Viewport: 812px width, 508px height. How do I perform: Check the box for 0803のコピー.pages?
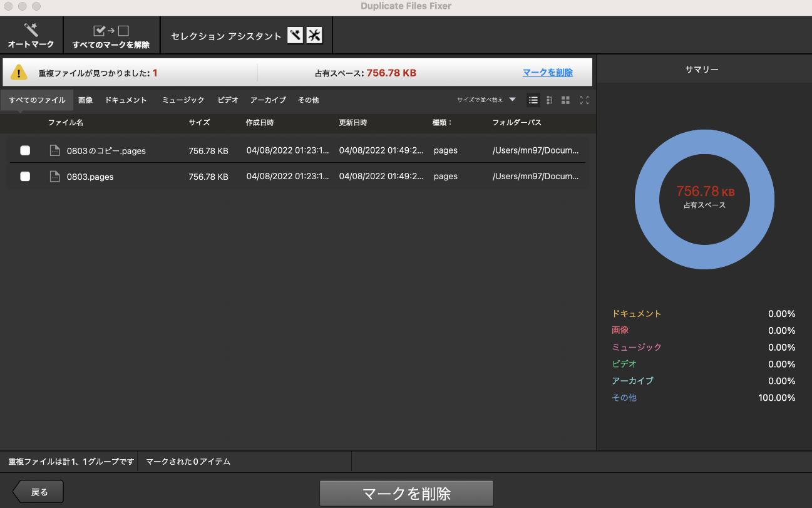click(x=25, y=150)
